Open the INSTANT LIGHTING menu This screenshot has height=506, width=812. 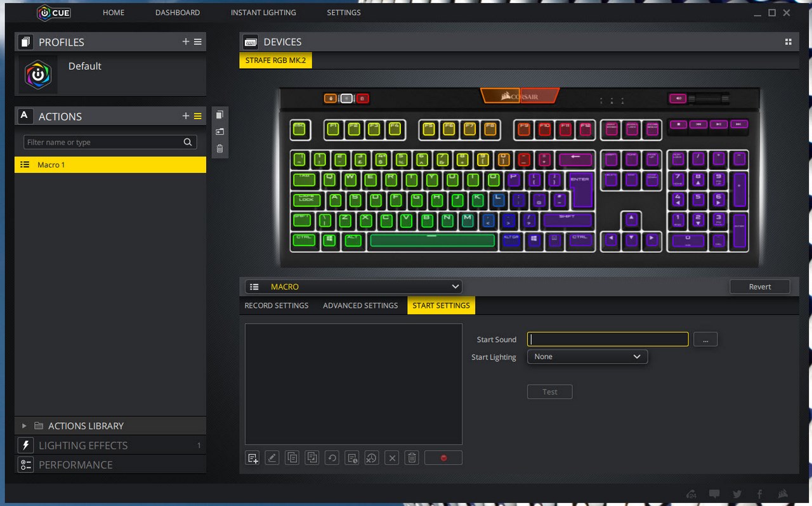click(263, 13)
